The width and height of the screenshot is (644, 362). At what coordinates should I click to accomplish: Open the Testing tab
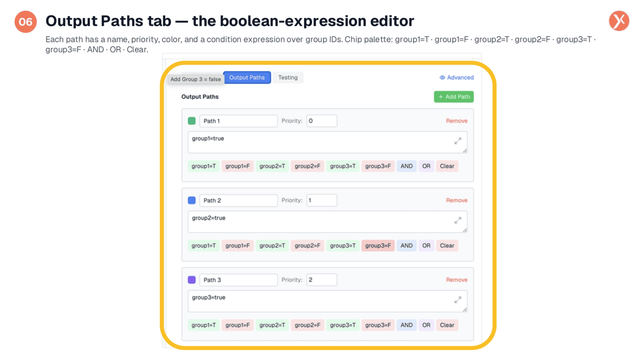click(288, 77)
